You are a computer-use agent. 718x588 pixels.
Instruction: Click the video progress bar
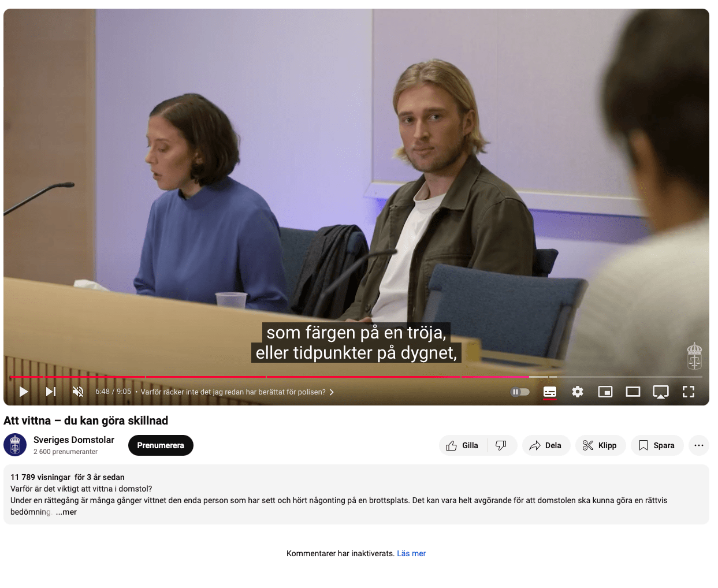coord(356,377)
